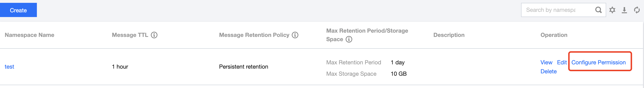Click the Description column header
Screen dimensions: 644x88
click(x=449, y=35)
